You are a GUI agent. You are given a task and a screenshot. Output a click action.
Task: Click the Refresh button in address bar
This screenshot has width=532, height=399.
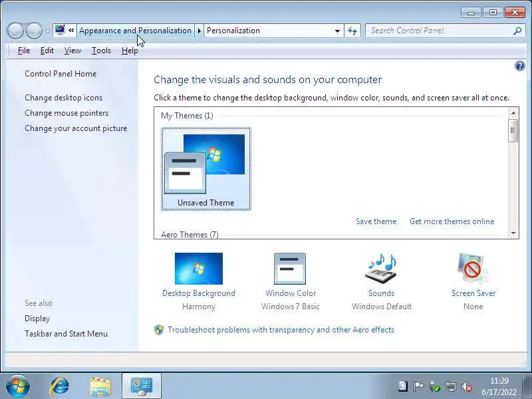(x=352, y=31)
